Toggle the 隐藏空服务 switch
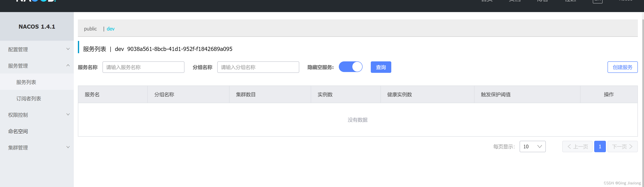Viewport: 644px width, 187px height. (x=350, y=67)
